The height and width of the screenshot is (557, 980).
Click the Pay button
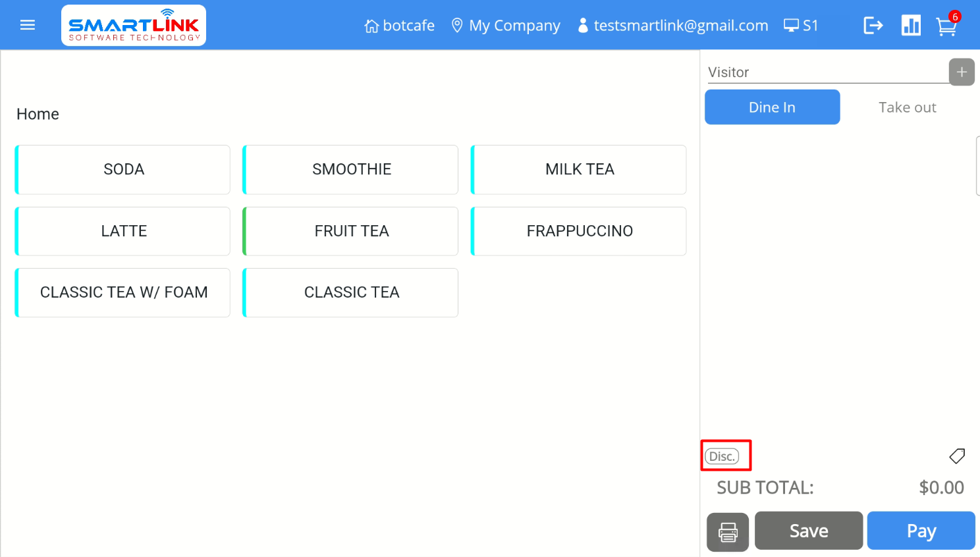tap(921, 531)
